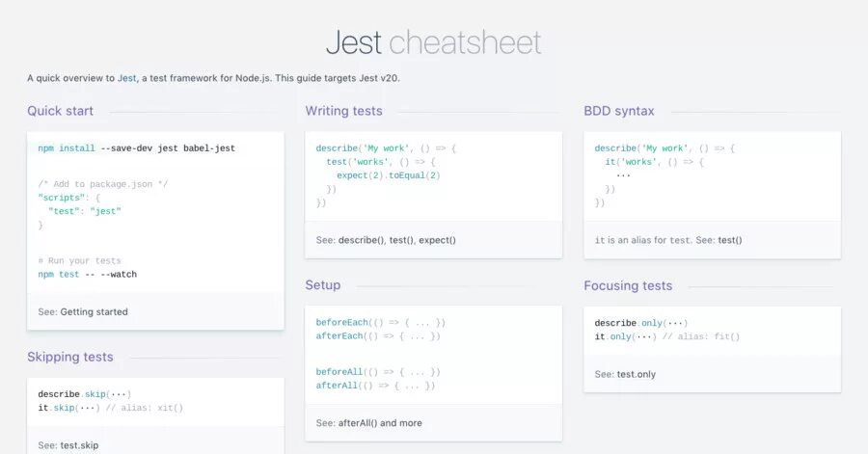868x454 pixels.
Task: Click the /* Add to package.json */ comment
Action: point(103,184)
